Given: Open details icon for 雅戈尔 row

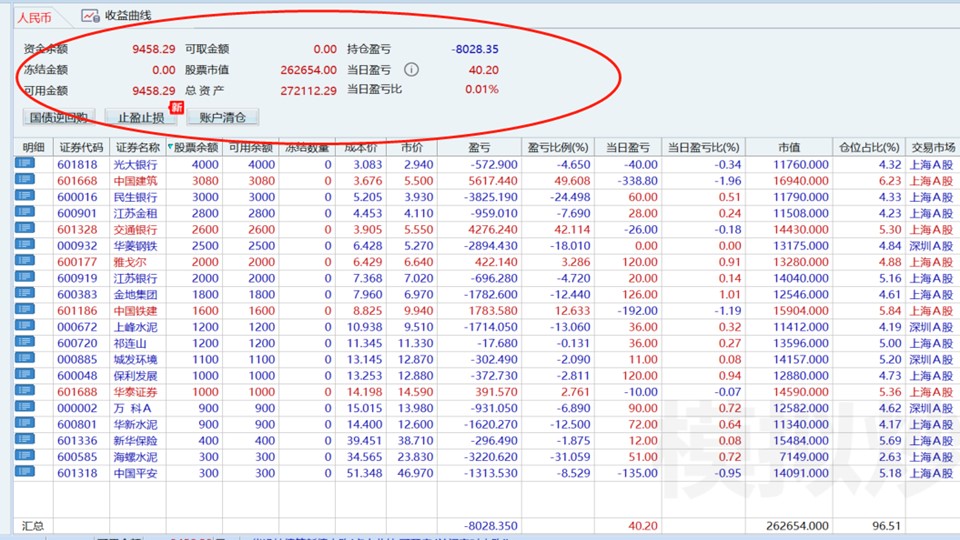Looking at the screenshot, I should point(25,261).
